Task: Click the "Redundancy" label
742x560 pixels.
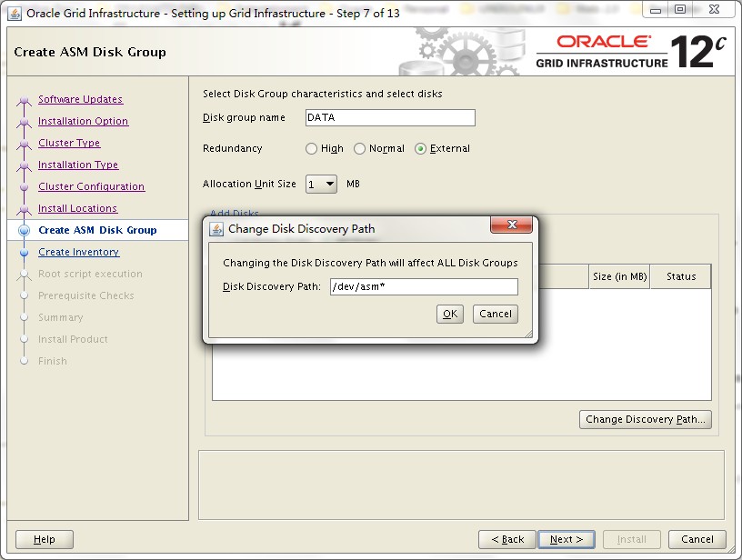Action: coord(233,148)
